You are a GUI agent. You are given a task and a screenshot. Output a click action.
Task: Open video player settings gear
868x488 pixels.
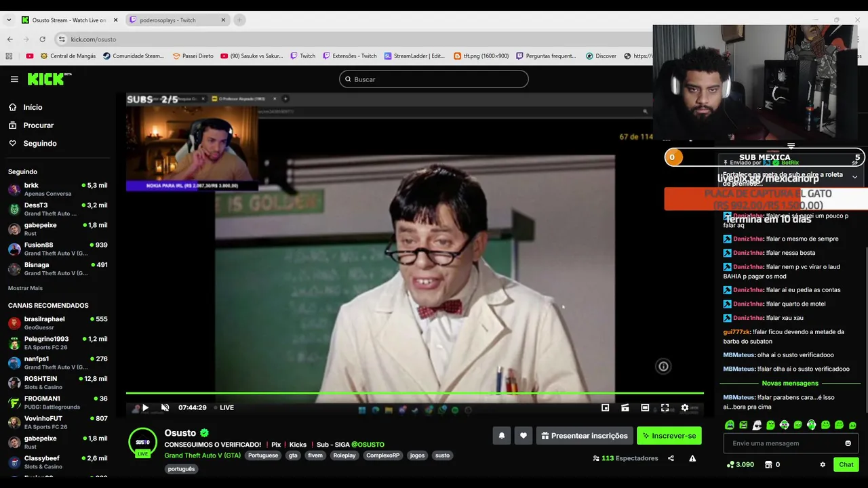point(685,407)
